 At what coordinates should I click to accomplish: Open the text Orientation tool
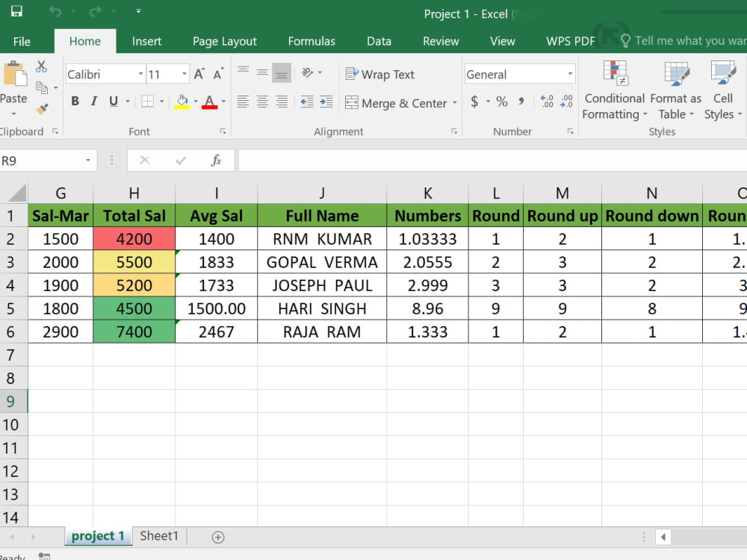pos(307,73)
